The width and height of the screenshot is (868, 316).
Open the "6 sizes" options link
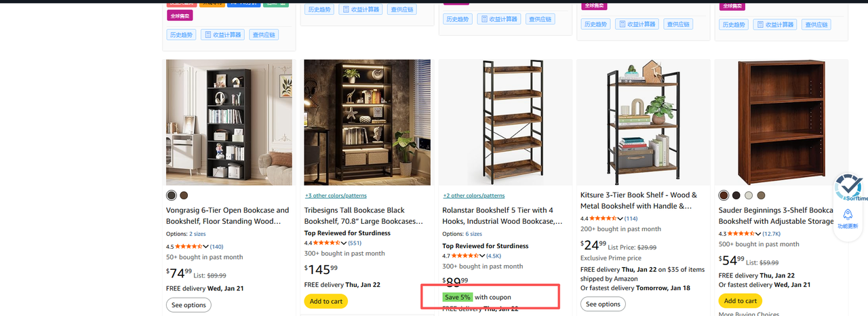(473, 234)
